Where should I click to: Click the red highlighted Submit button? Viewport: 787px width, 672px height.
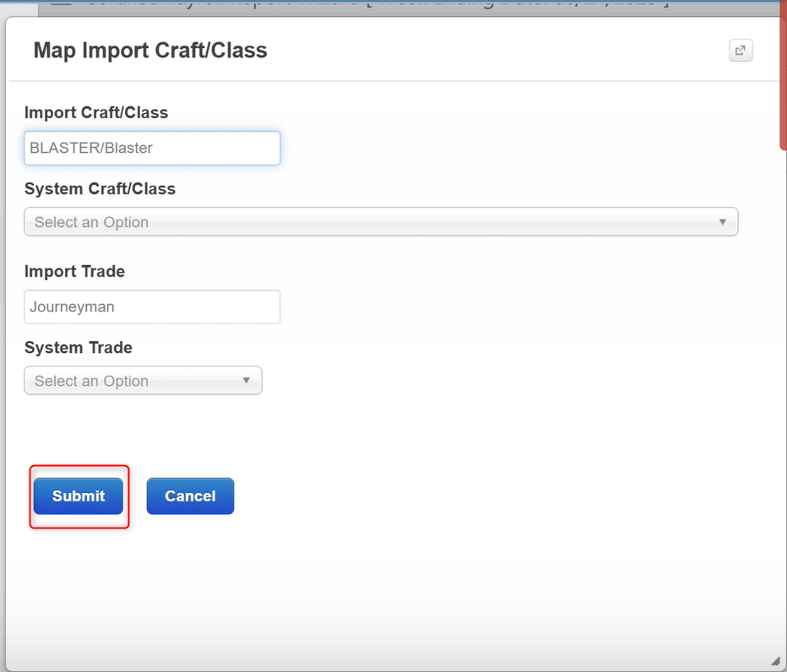click(x=79, y=496)
